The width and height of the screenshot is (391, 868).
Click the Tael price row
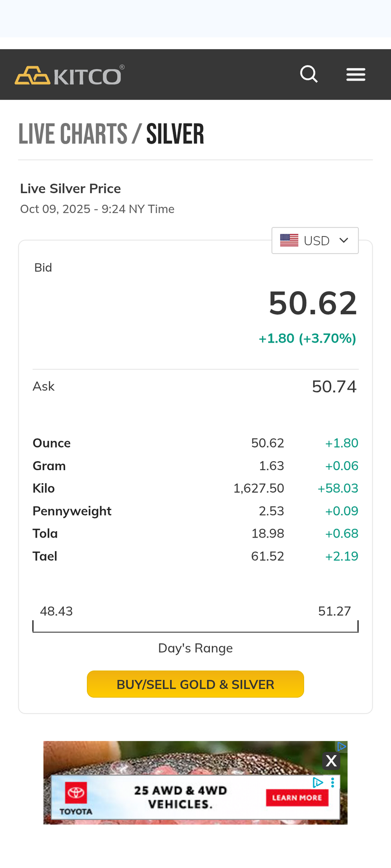(195, 556)
